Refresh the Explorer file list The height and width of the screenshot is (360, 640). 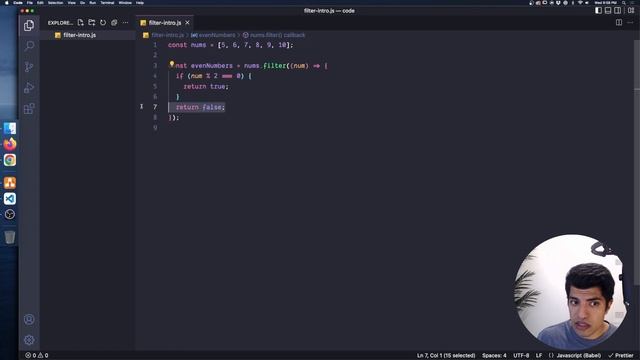103,22
